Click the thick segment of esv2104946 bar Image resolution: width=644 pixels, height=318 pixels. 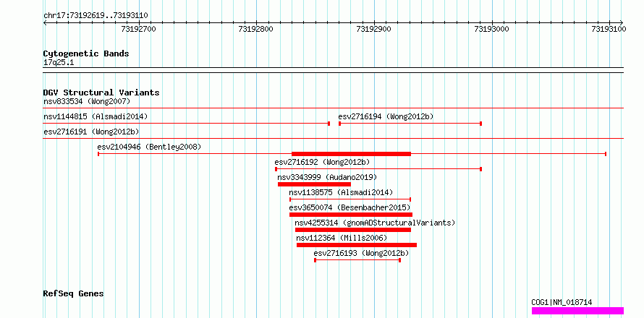point(351,154)
